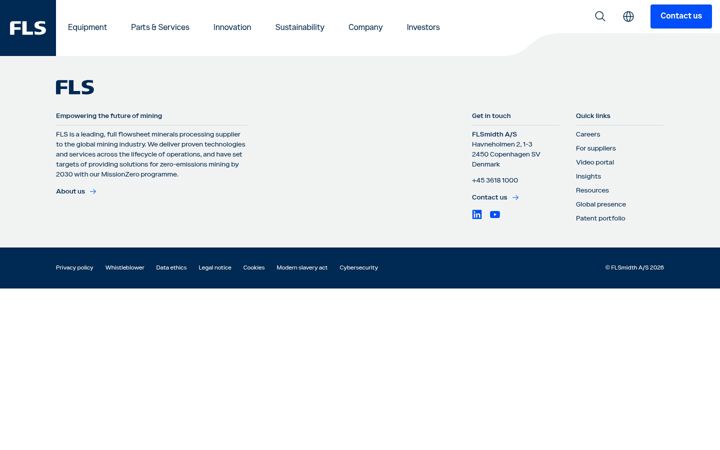720x450 pixels.
Task: Open the Insights quick link
Action: 588,176
